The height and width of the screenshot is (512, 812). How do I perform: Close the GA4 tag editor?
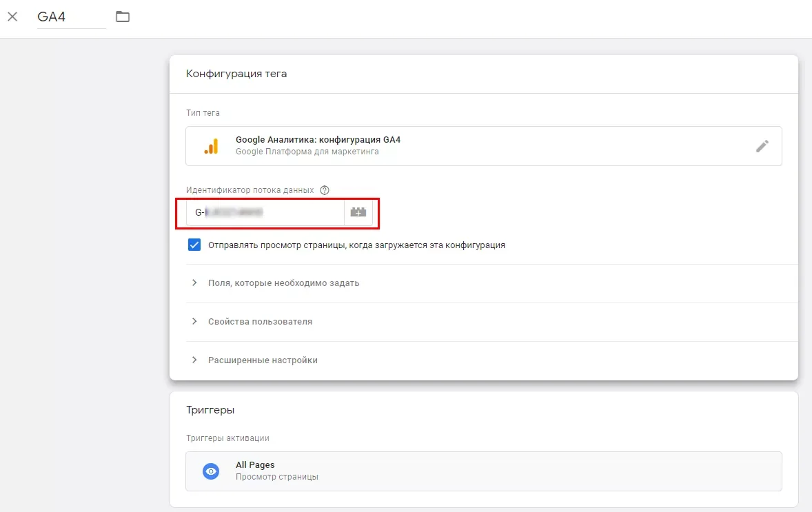pyautogui.click(x=12, y=17)
